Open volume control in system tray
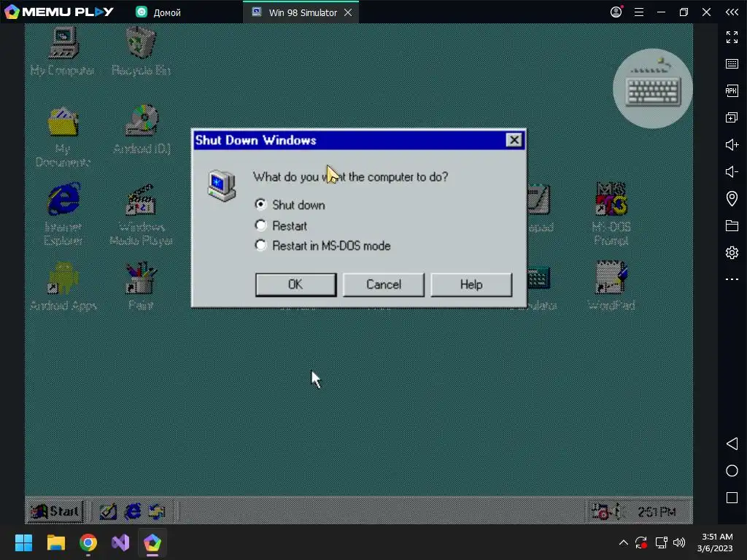747x560 pixels. [x=679, y=542]
